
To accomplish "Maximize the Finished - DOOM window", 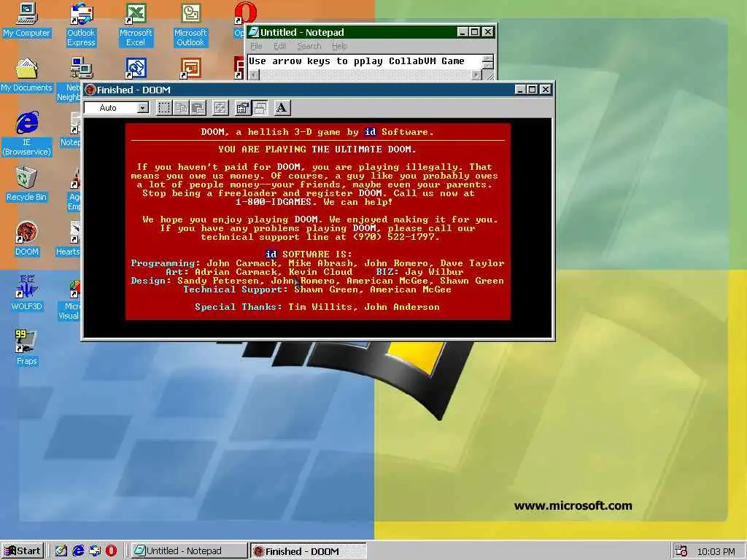I will point(532,90).
